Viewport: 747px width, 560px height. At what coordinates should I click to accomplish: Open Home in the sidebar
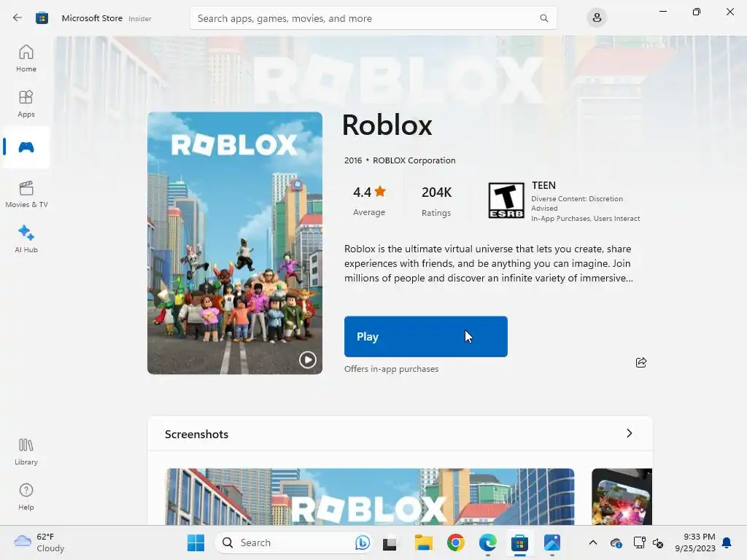click(x=26, y=58)
